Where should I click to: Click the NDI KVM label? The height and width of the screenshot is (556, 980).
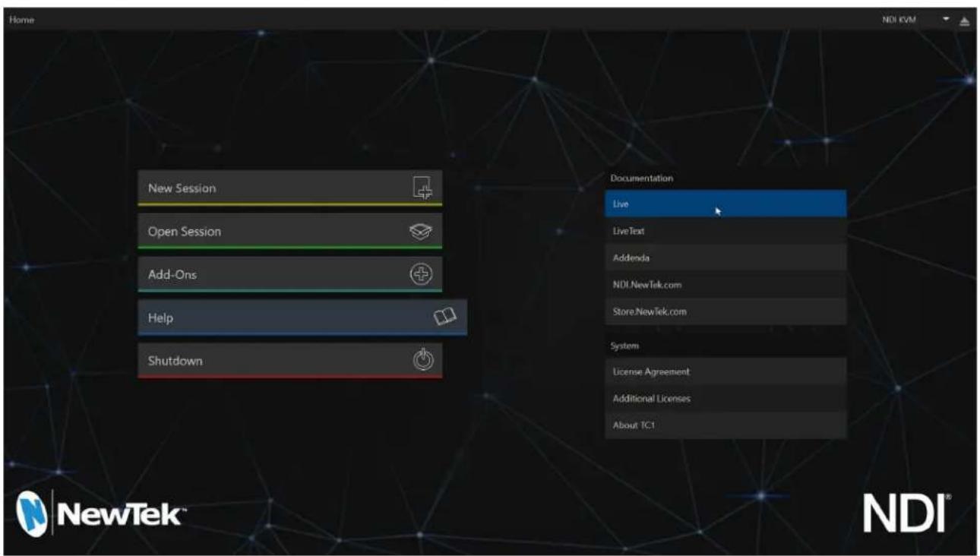click(898, 20)
